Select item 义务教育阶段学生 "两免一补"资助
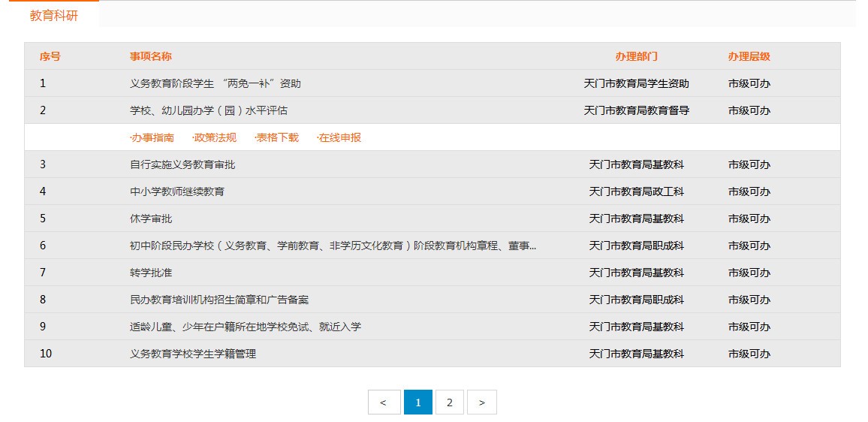 (x=215, y=83)
